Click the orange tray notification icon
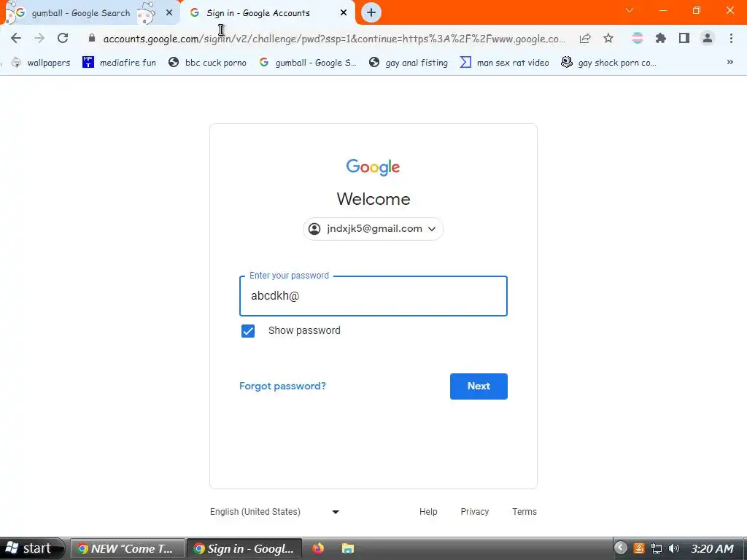The width and height of the screenshot is (747, 560). pyautogui.click(x=639, y=548)
